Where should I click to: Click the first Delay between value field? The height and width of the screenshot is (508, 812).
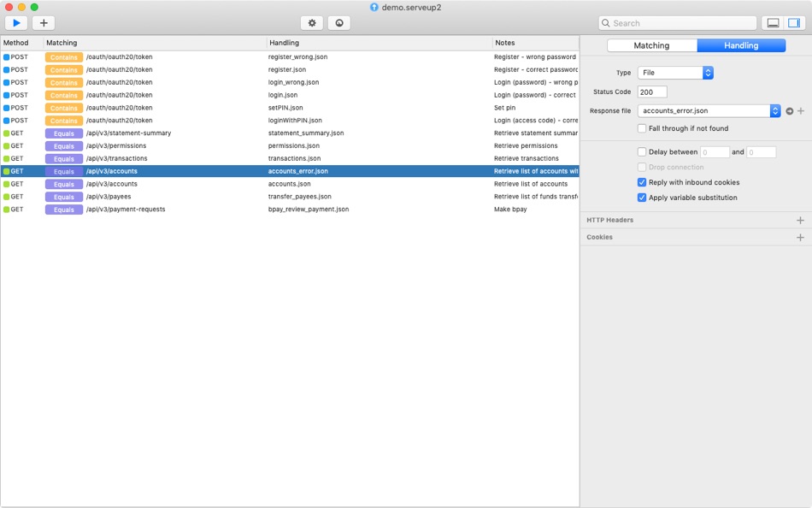[x=715, y=152]
